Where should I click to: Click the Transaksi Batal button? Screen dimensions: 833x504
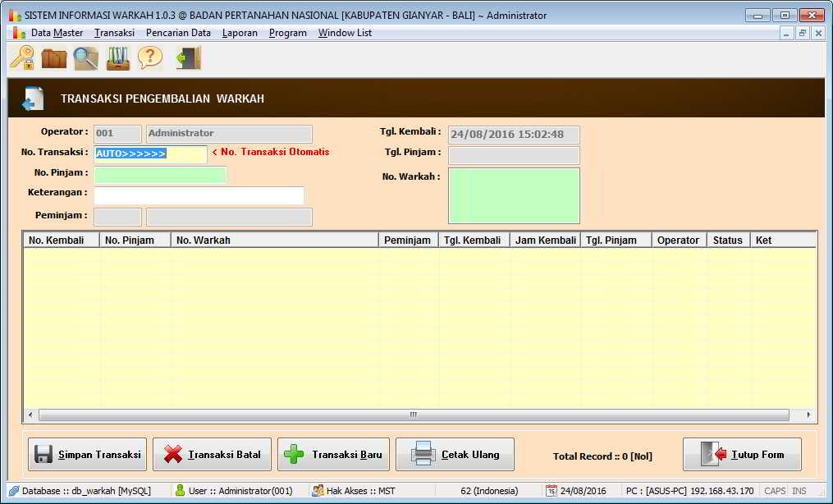[x=212, y=455]
